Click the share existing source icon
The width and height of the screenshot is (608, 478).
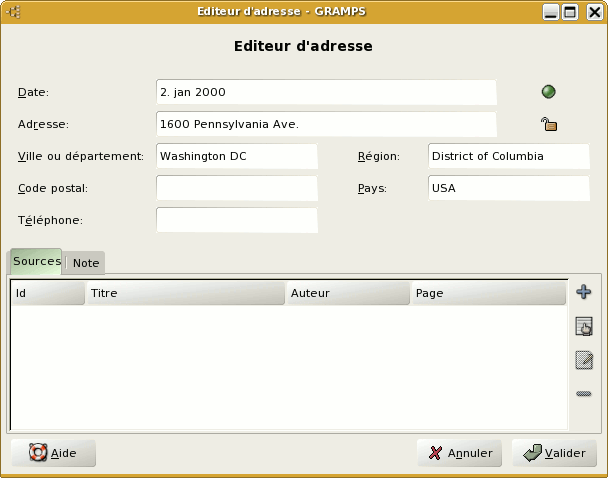click(x=584, y=326)
